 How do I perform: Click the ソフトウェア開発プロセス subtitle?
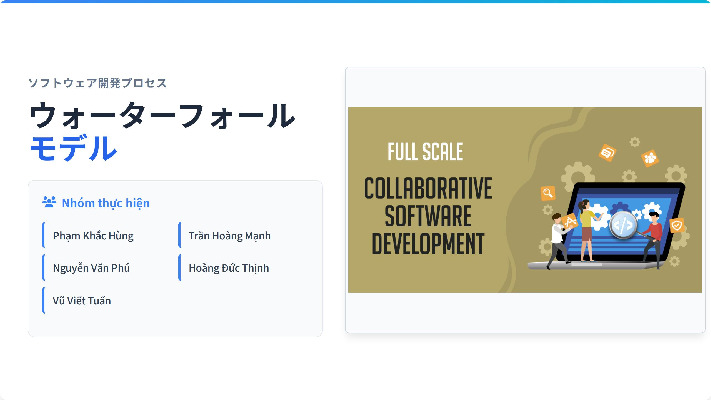tap(97, 83)
